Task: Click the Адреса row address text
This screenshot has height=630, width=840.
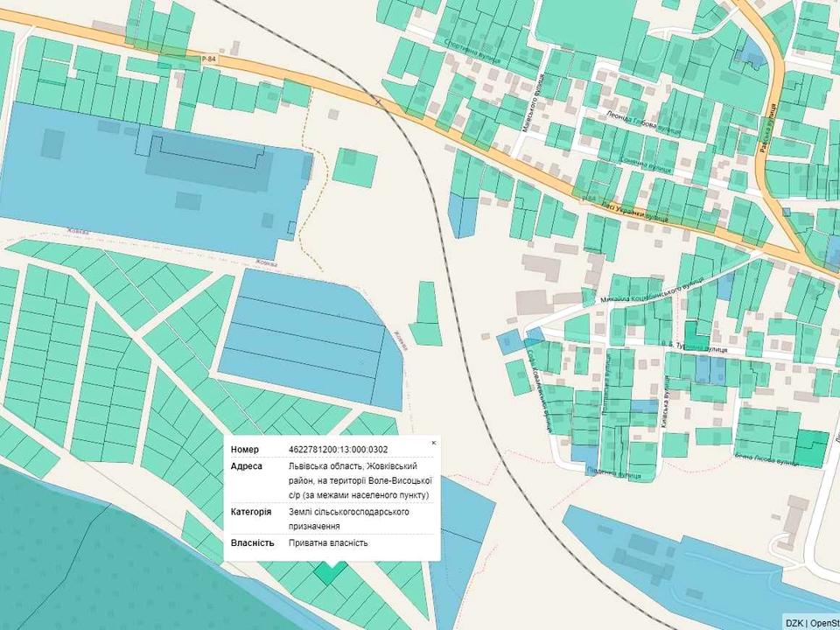Action: coord(360,480)
